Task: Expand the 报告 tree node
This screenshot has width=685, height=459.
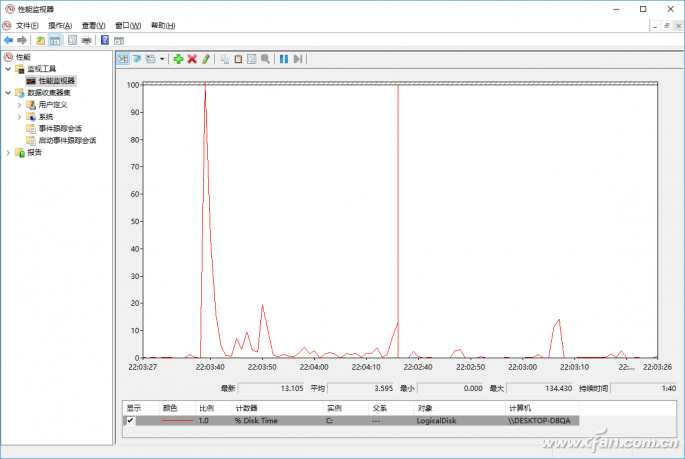Action: point(8,152)
